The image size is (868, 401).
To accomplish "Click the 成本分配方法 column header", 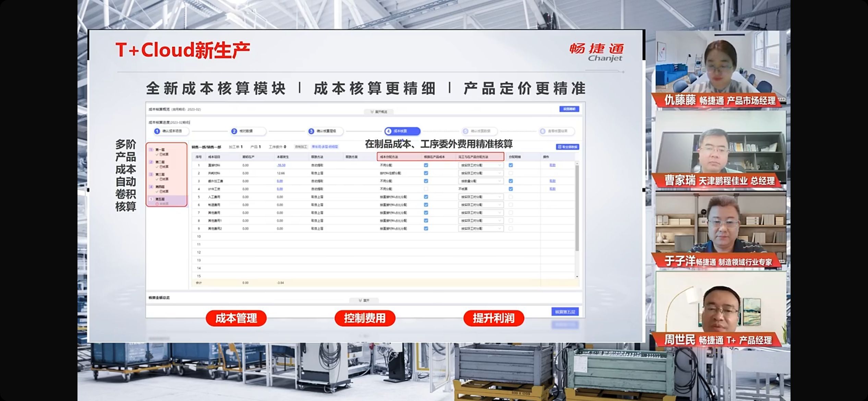I will [389, 157].
